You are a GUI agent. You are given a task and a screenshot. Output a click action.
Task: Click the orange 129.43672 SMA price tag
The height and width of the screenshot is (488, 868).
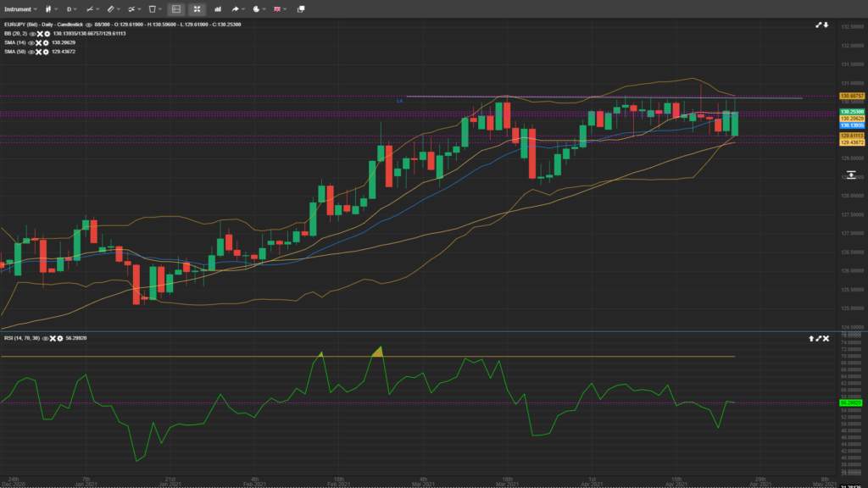(852, 142)
